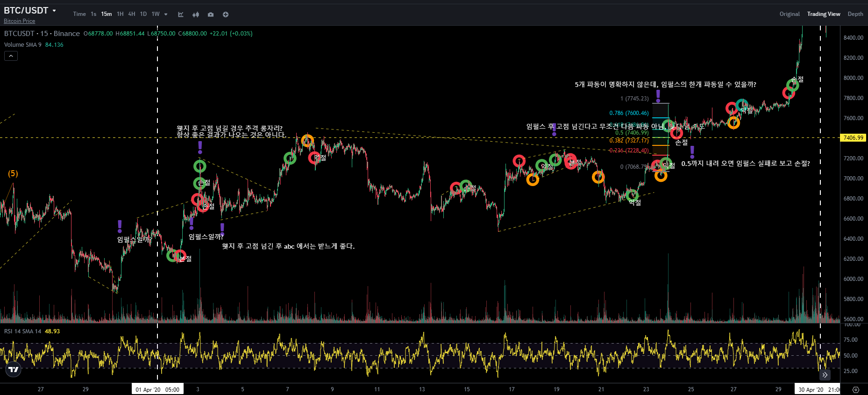Select the 1s interval
Screen dimensions: 868x395
(93, 14)
